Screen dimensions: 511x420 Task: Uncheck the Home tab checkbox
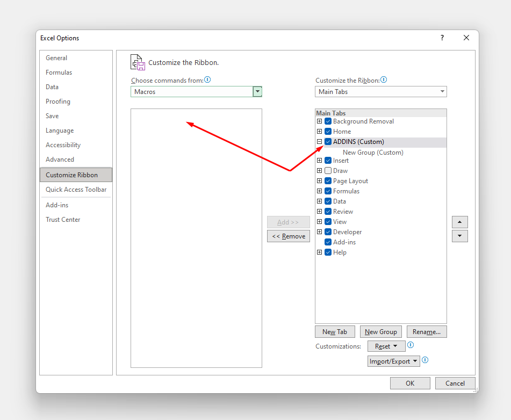click(328, 131)
